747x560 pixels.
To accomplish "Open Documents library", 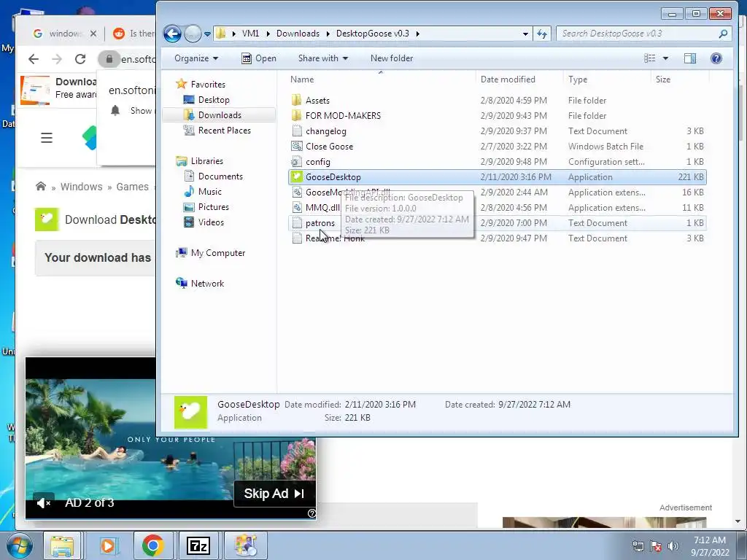I will [x=220, y=176].
